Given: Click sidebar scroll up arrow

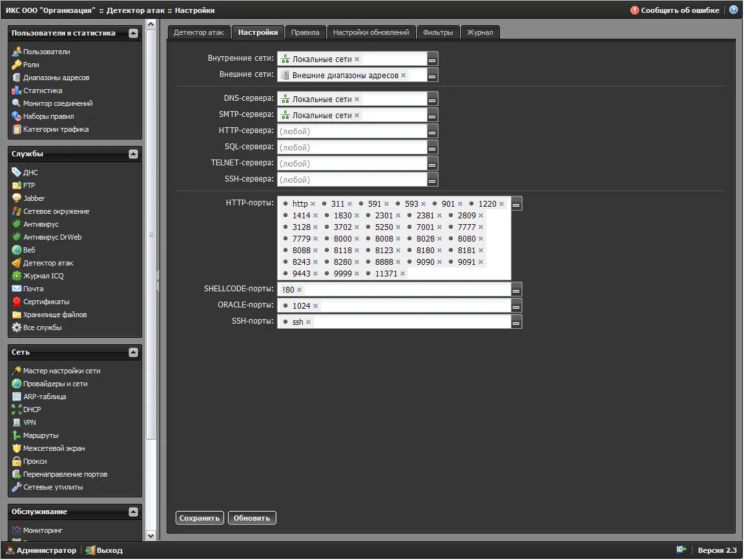Looking at the screenshot, I should [151, 24].
